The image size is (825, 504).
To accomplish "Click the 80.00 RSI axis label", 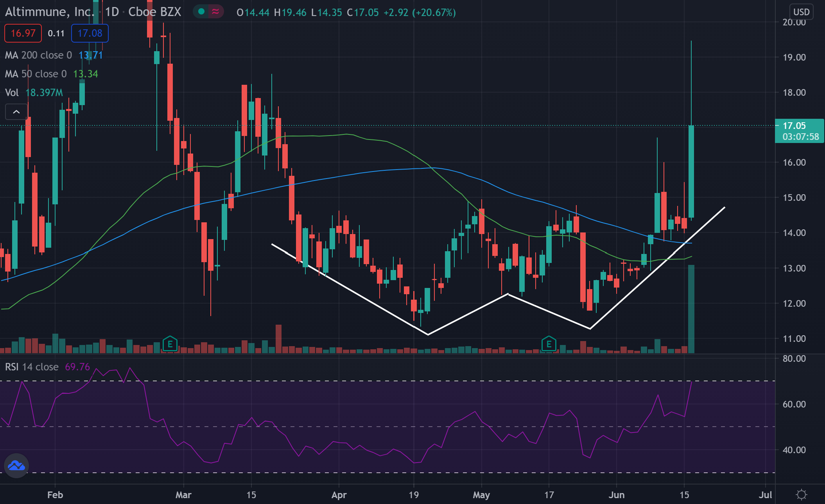I will [794, 358].
